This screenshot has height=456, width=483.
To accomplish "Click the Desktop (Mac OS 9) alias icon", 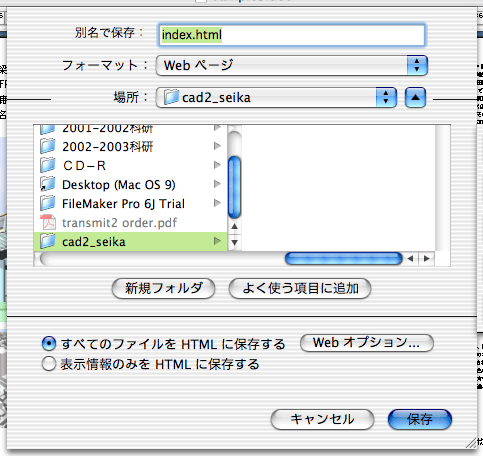I will [48, 184].
